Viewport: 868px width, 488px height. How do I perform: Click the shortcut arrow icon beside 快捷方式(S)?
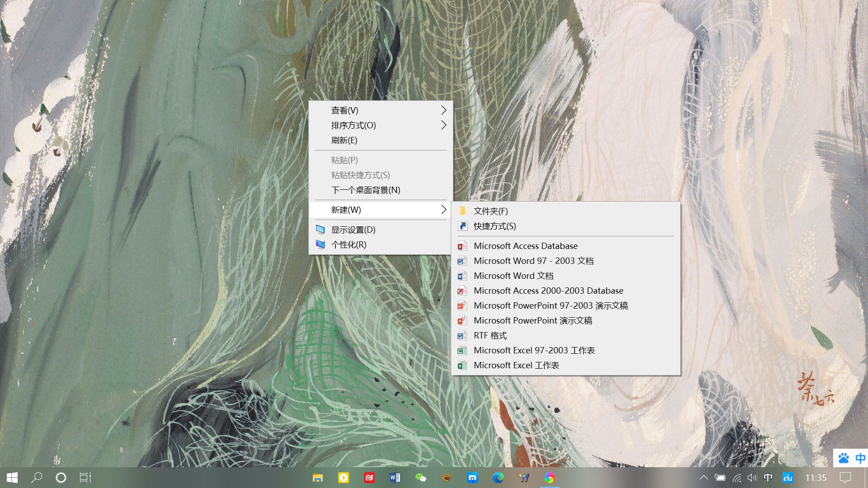tap(462, 226)
